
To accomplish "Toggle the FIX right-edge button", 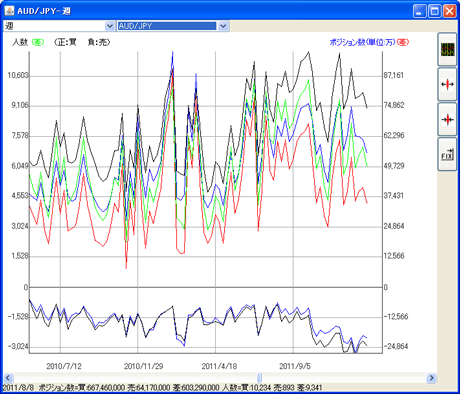I will click(x=447, y=154).
